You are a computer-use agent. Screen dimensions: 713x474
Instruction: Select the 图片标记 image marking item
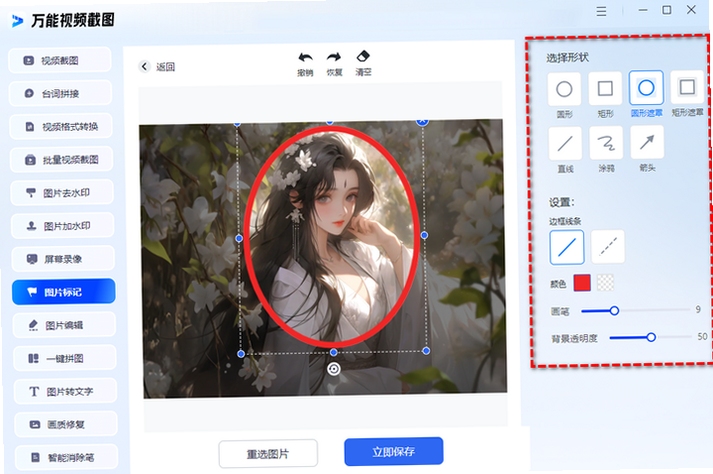tap(64, 292)
